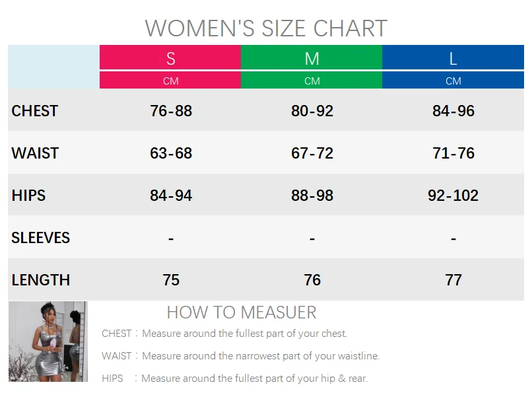Image resolution: width=532 pixels, height=401 pixels.
Task: Click the chest measuring instruction text
Action: click(x=224, y=334)
